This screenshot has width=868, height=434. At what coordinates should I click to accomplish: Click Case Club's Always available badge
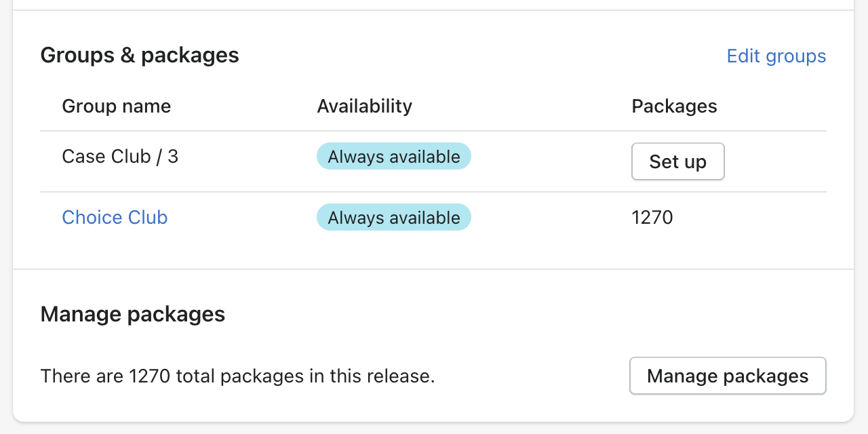[x=393, y=157]
